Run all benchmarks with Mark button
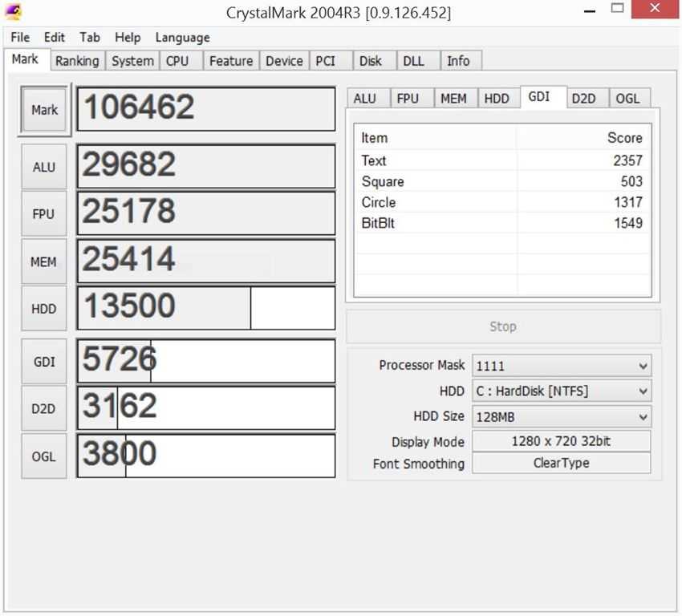Image resolution: width=682 pixels, height=616 pixels. pyautogui.click(x=44, y=110)
